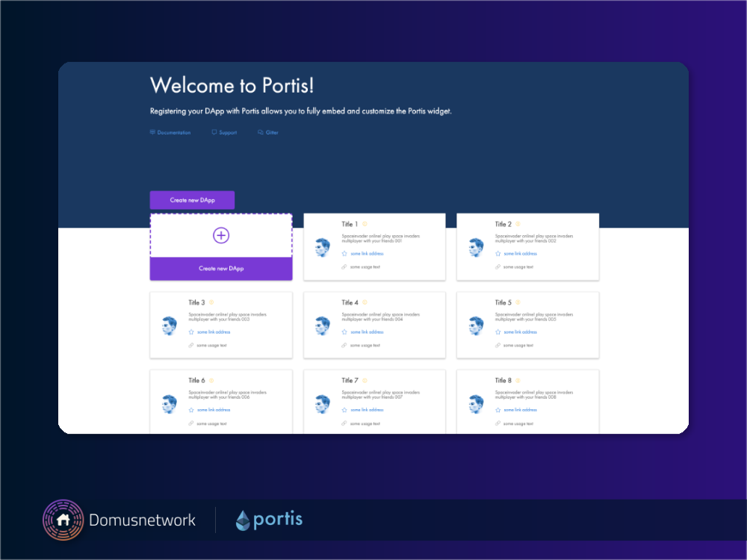Viewport: 747px width, 560px height.
Task: Click the avatar thumbnail on Title 7 card
Action: 323,404
